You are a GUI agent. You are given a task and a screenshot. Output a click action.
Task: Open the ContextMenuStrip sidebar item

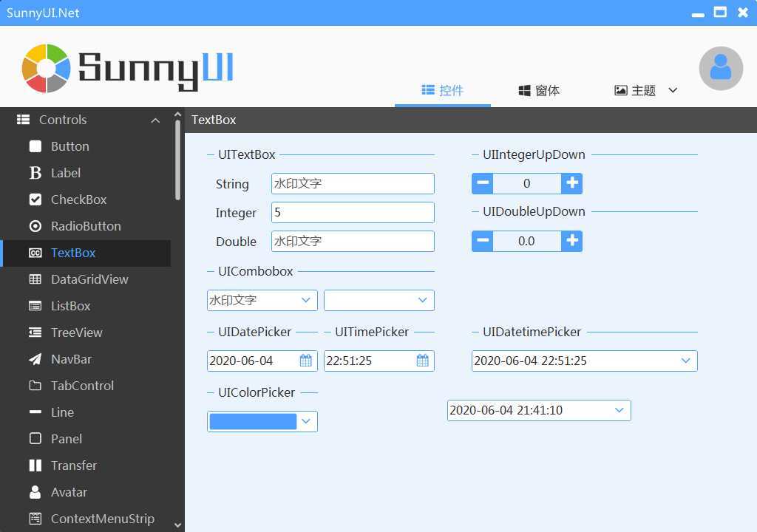(86, 519)
